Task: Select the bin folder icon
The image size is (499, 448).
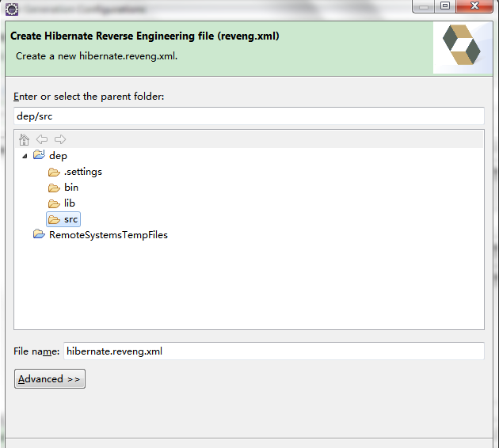Action: pos(54,188)
